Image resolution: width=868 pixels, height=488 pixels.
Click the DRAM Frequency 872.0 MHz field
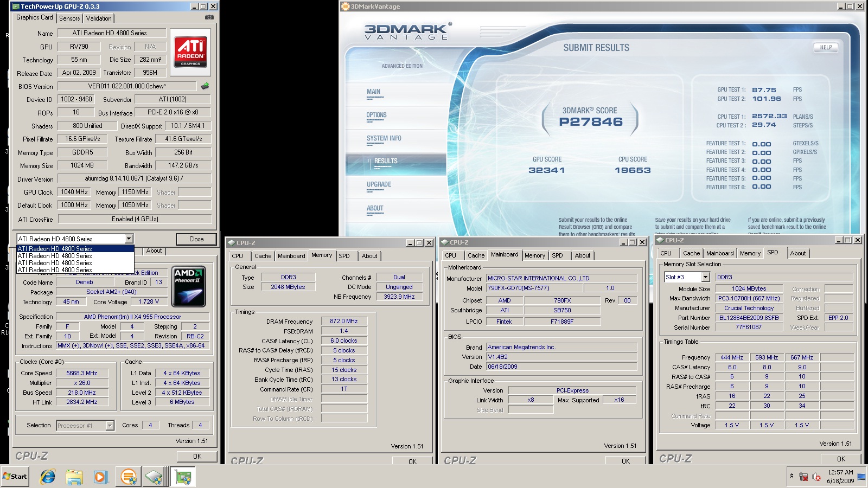pos(344,321)
